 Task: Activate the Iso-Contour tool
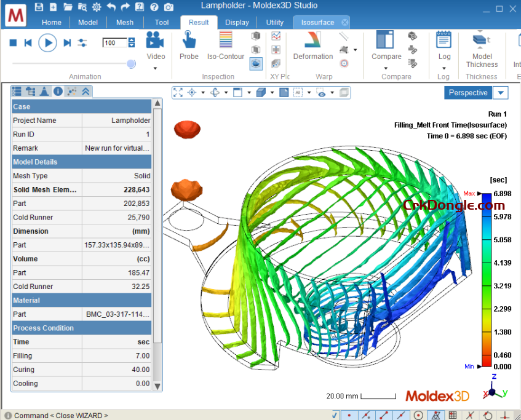(x=226, y=43)
